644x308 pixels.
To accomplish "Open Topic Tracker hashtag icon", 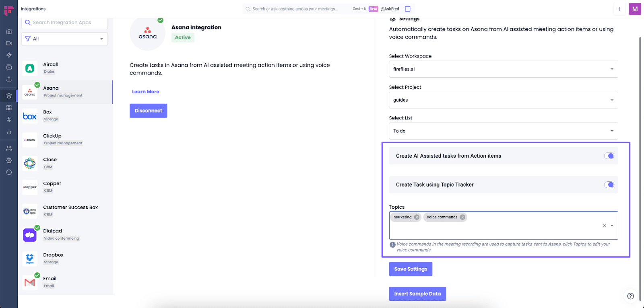I will (9, 119).
